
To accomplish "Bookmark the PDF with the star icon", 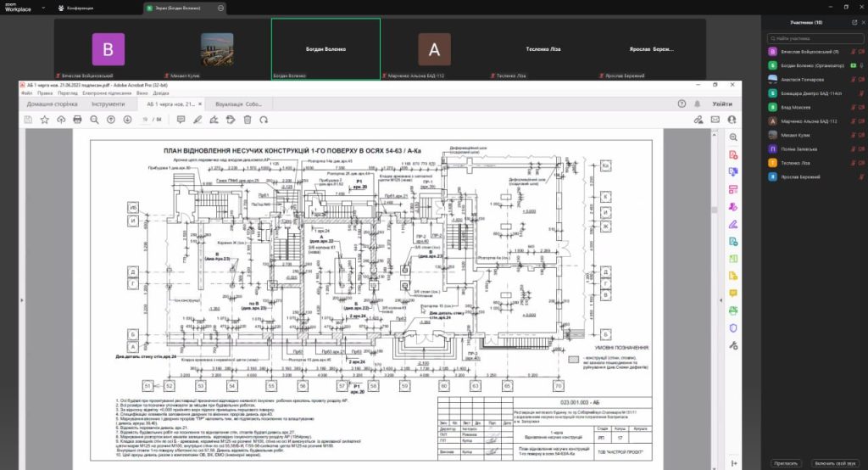I will pyautogui.click(x=44, y=120).
